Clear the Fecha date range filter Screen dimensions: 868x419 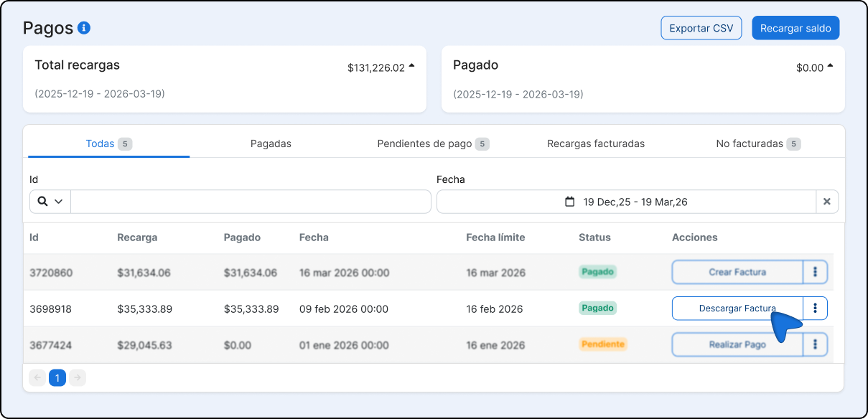tap(826, 202)
